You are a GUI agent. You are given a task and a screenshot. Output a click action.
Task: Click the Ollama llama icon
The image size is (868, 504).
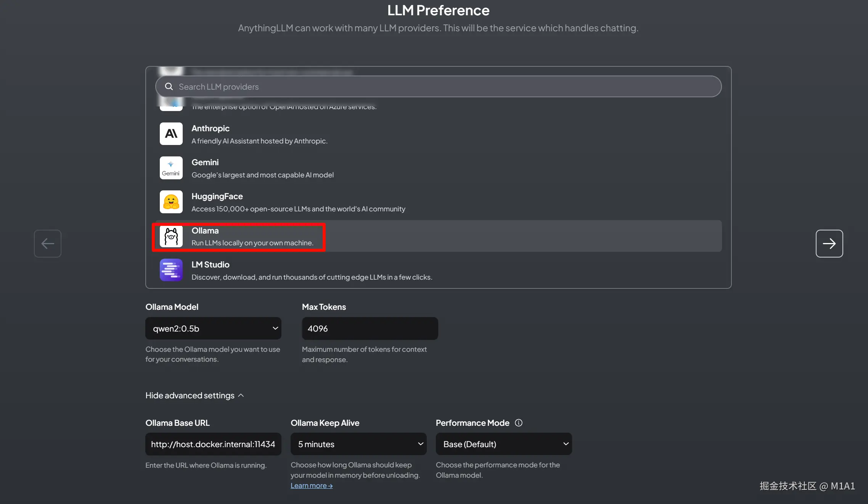pos(171,237)
